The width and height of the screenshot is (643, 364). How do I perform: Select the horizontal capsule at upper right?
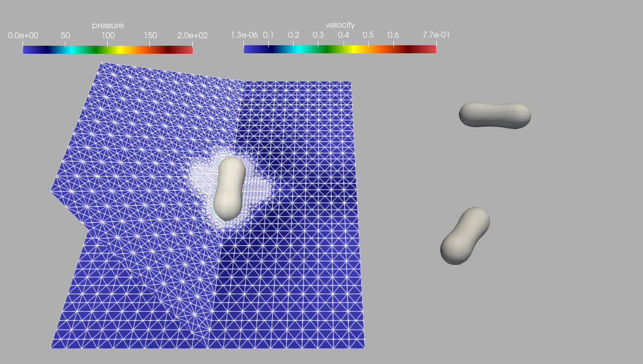[495, 116]
